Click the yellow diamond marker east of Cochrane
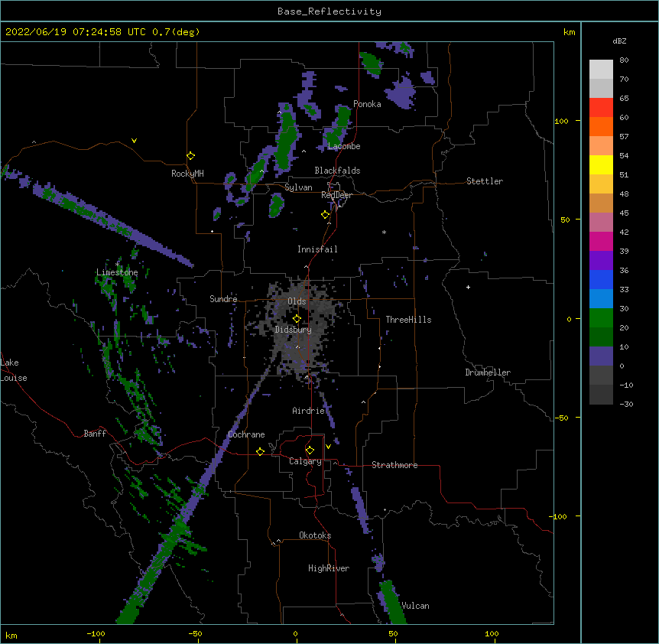Screen dimensions: 659x644 [x=260, y=451]
